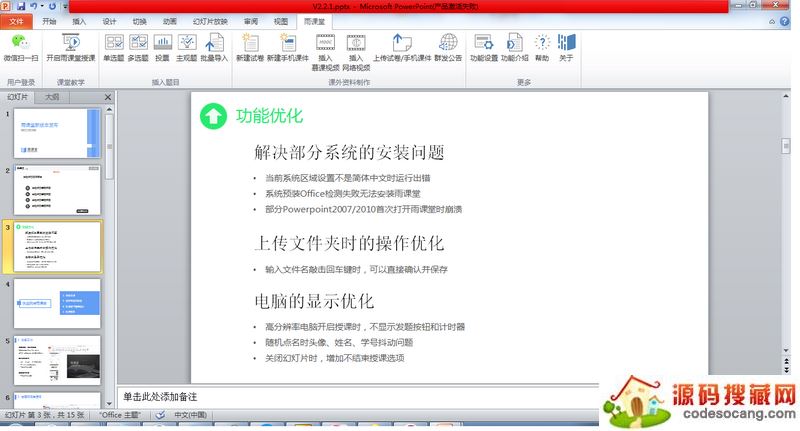This screenshot has height=431, width=800.
Task: Open the 文件 File menu
Action: tap(16, 20)
